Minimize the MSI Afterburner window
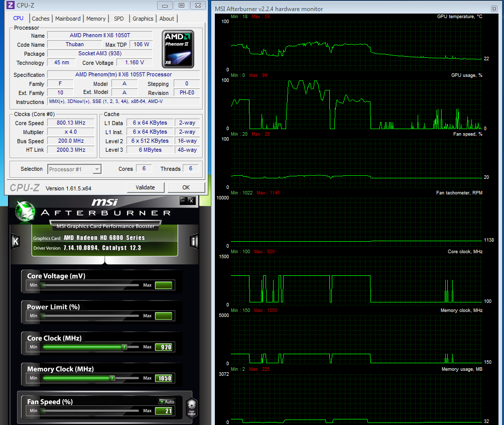The height and width of the screenshot is (425, 504). coord(183,201)
